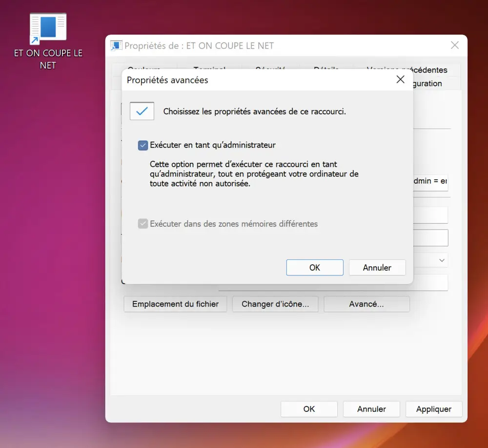Close the Propriétés de window with X
Viewport: 488px width, 448px height.
pyautogui.click(x=454, y=45)
